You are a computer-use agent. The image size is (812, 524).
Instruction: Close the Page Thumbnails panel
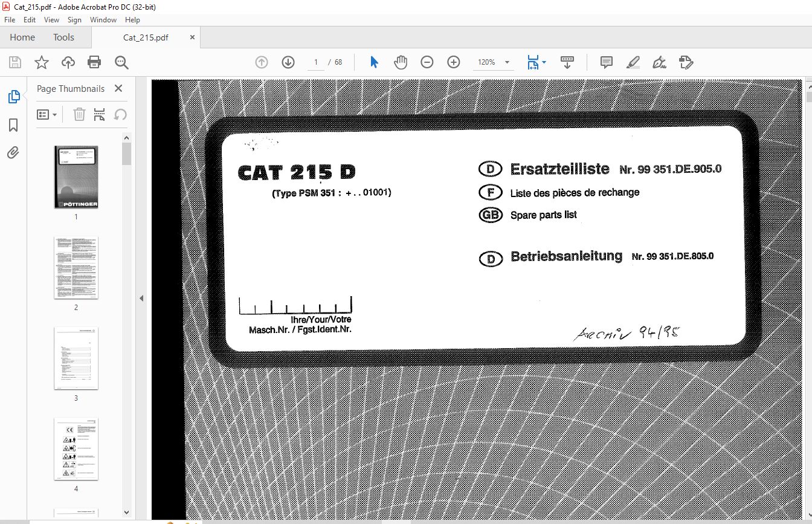[118, 88]
